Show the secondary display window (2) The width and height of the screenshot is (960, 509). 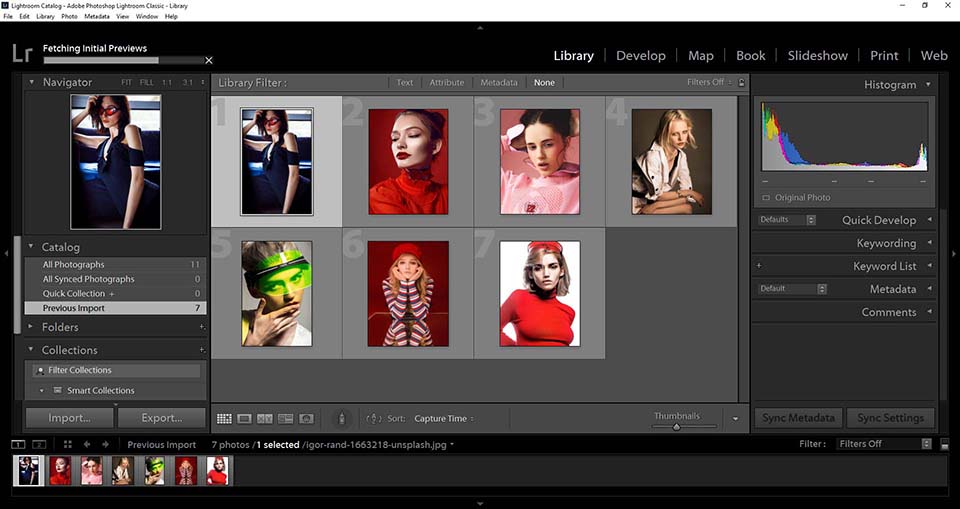39,444
